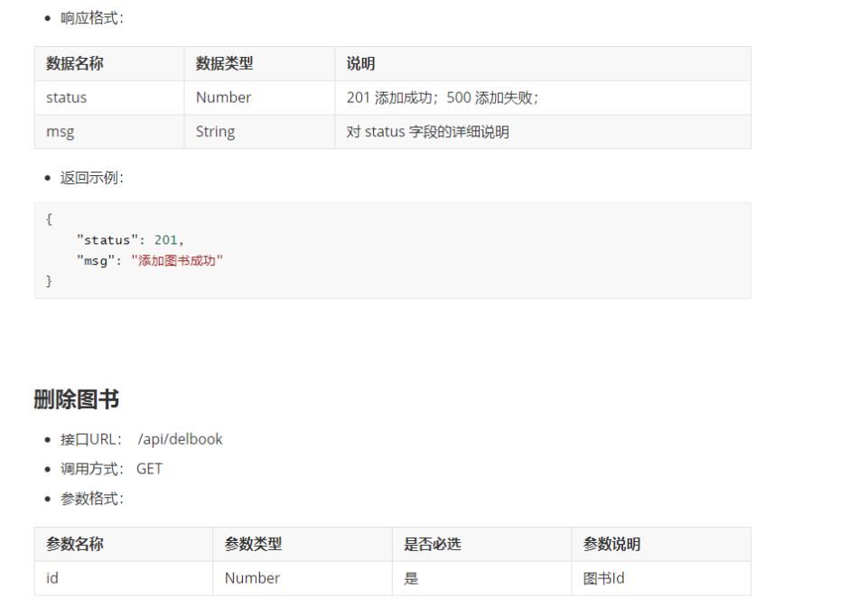Select the 参数类型 table header

pyautogui.click(x=303, y=545)
